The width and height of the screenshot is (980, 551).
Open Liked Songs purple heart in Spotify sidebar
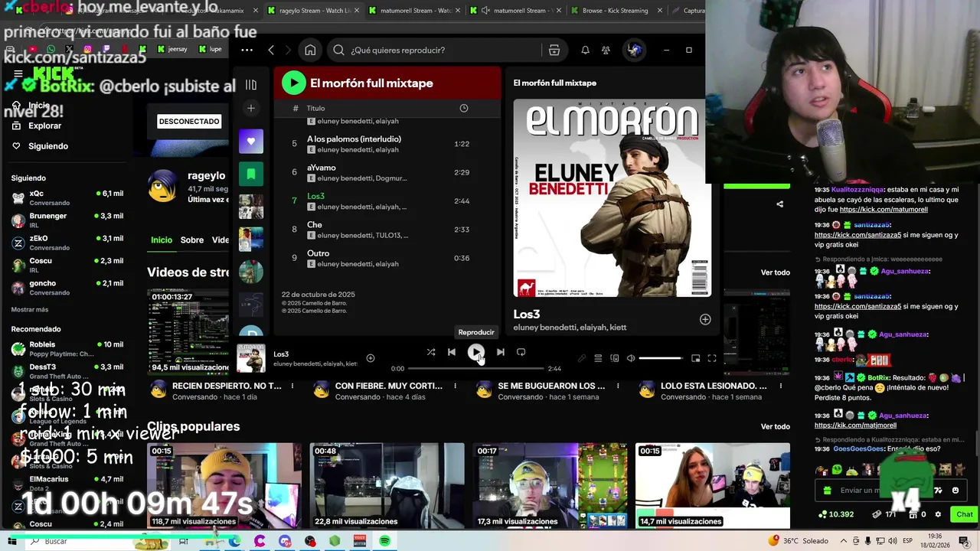coord(251,142)
